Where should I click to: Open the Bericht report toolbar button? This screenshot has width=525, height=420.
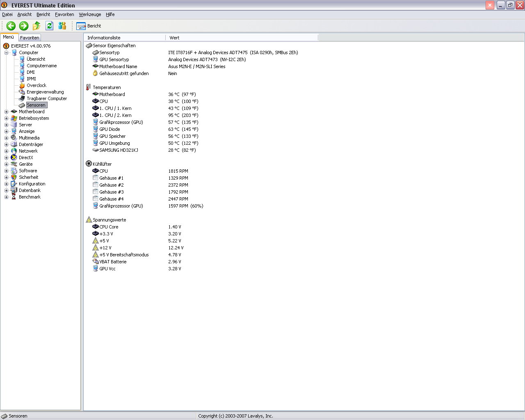89,26
